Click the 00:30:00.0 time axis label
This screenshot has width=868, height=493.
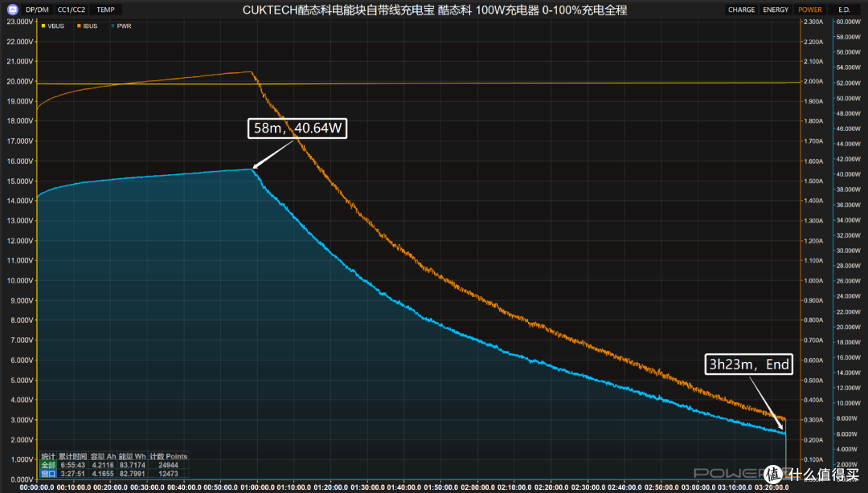point(147,487)
